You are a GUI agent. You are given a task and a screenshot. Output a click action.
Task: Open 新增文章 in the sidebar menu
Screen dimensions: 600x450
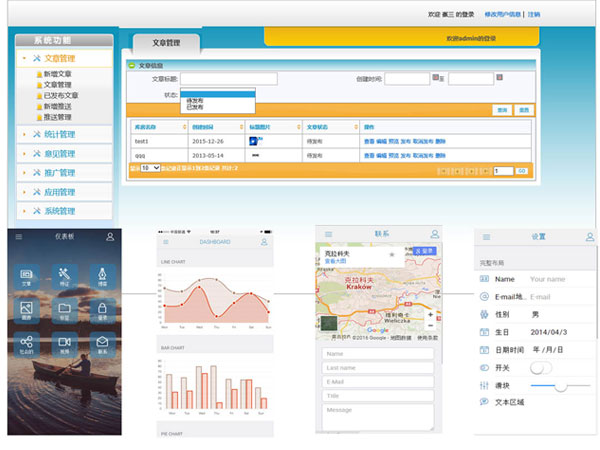coord(57,74)
